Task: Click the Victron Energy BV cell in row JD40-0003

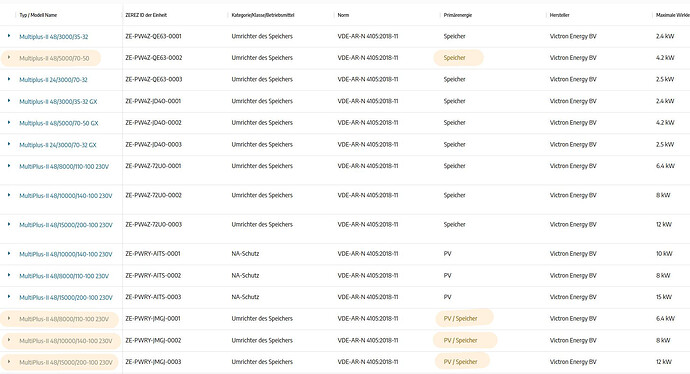Action: [573, 144]
